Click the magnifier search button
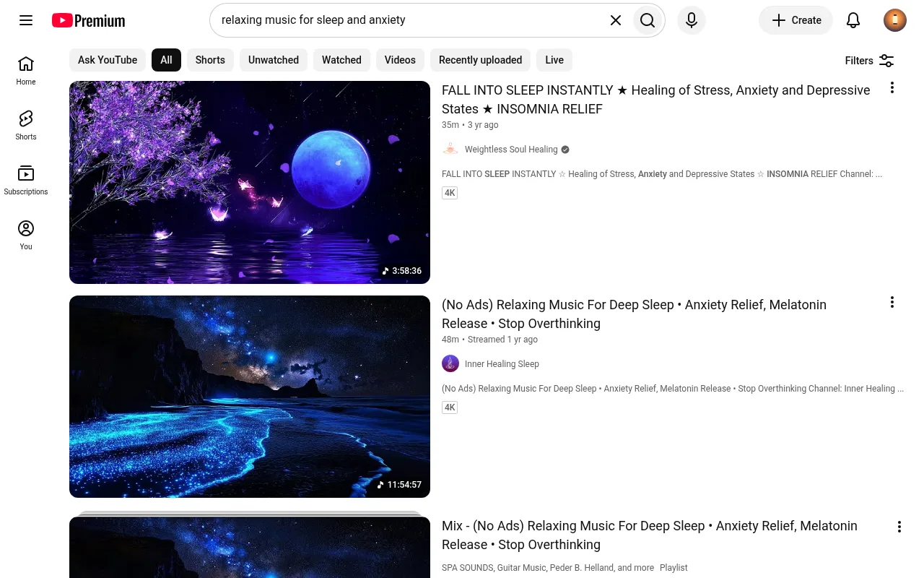The height and width of the screenshot is (578, 924). tap(648, 20)
